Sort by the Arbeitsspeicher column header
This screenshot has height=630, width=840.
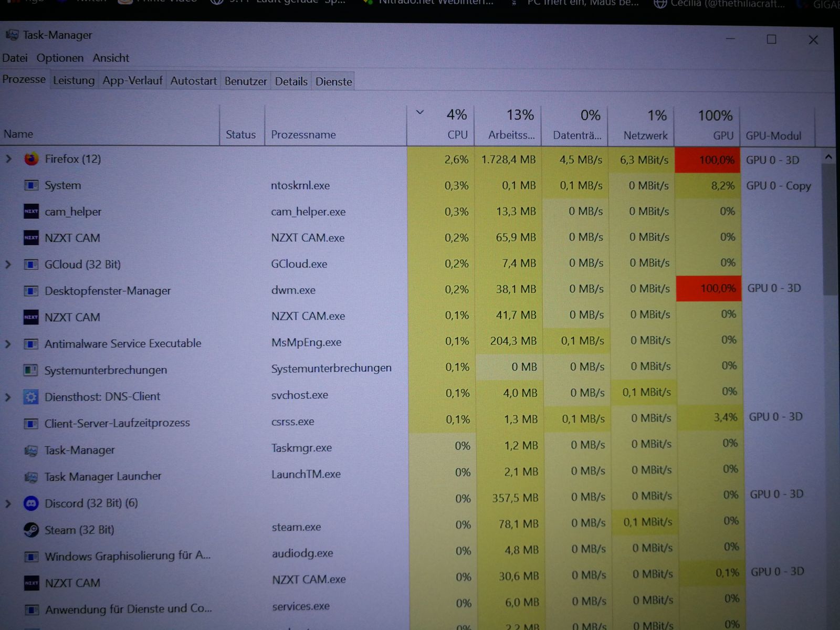[508, 125]
